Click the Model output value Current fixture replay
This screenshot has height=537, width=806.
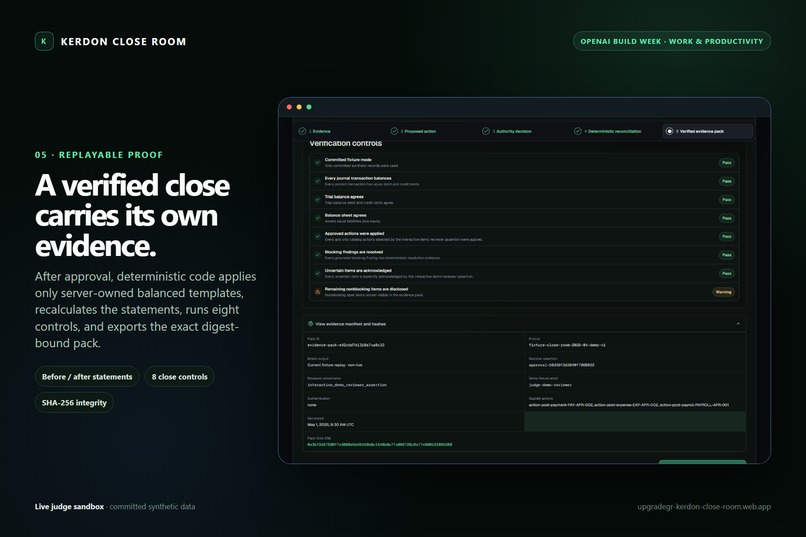pyautogui.click(x=335, y=365)
